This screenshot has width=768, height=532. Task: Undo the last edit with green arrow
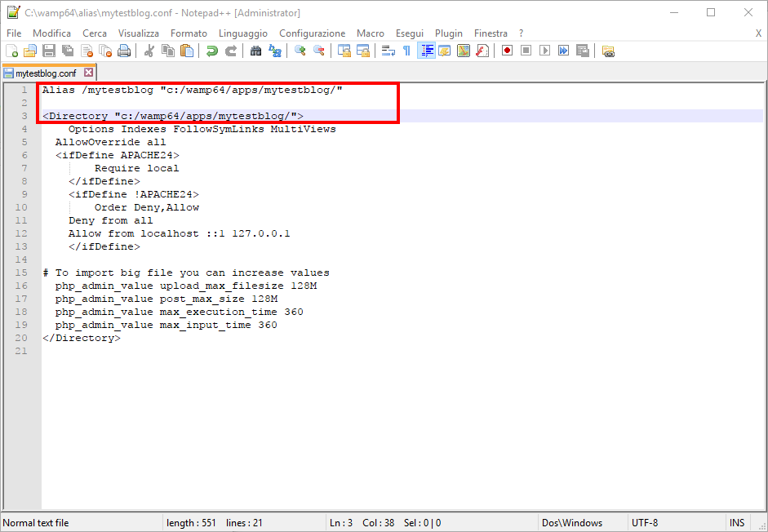click(x=212, y=51)
